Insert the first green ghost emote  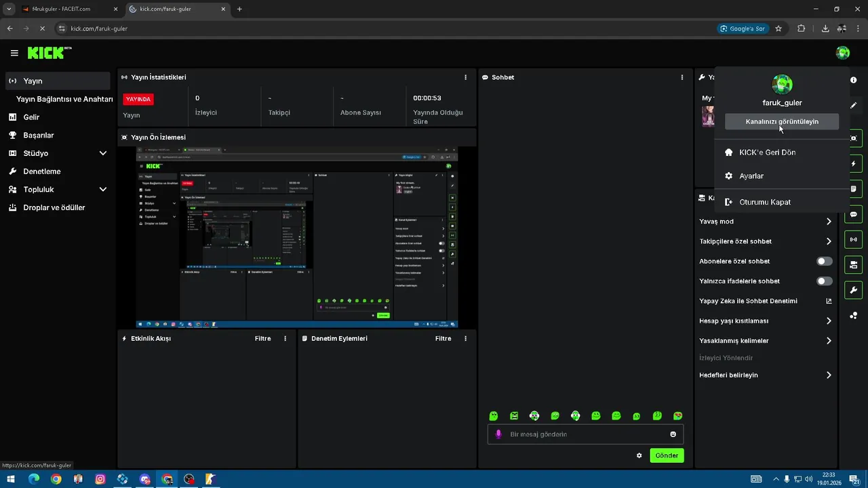(494, 415)
